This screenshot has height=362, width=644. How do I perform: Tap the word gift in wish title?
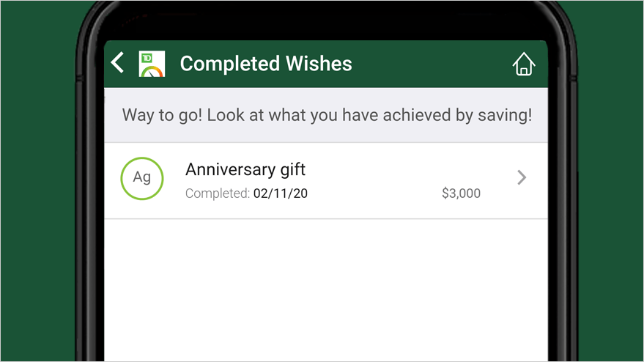293,170
